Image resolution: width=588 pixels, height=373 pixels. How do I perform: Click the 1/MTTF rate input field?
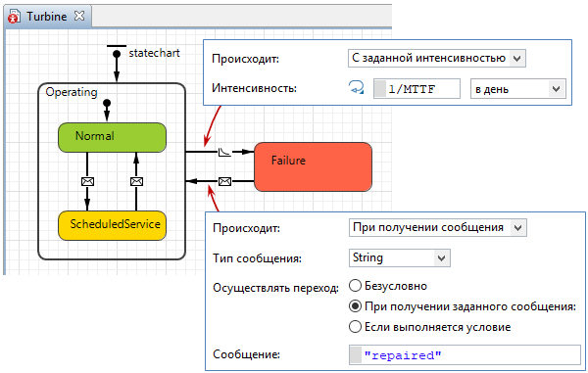pyautogui.click(x=416, y=89)
